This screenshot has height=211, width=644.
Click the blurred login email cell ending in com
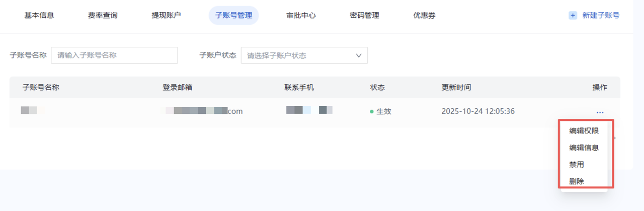pos(204,111)
